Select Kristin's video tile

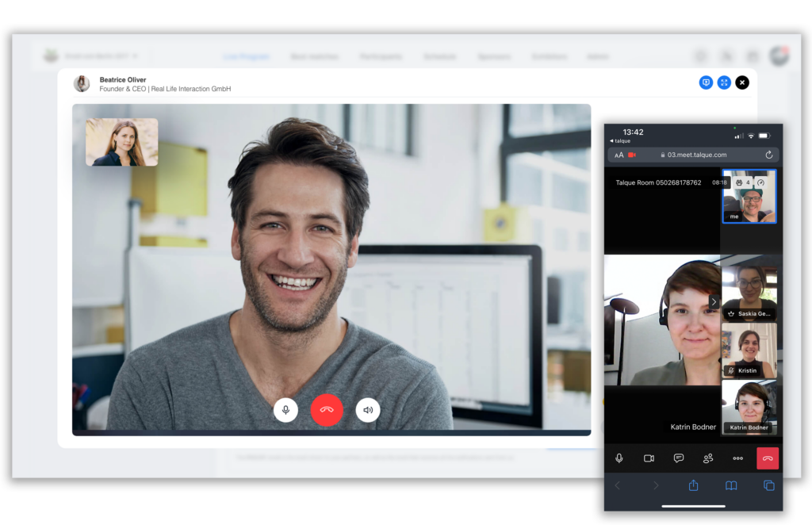click(749, 351)
